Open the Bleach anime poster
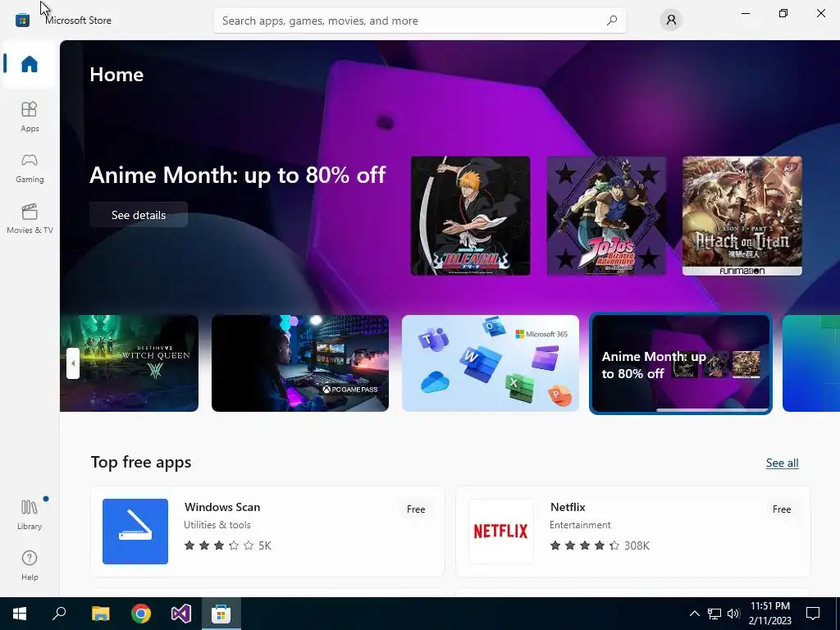Screen dimensions: 840x630 click(470, 216)
